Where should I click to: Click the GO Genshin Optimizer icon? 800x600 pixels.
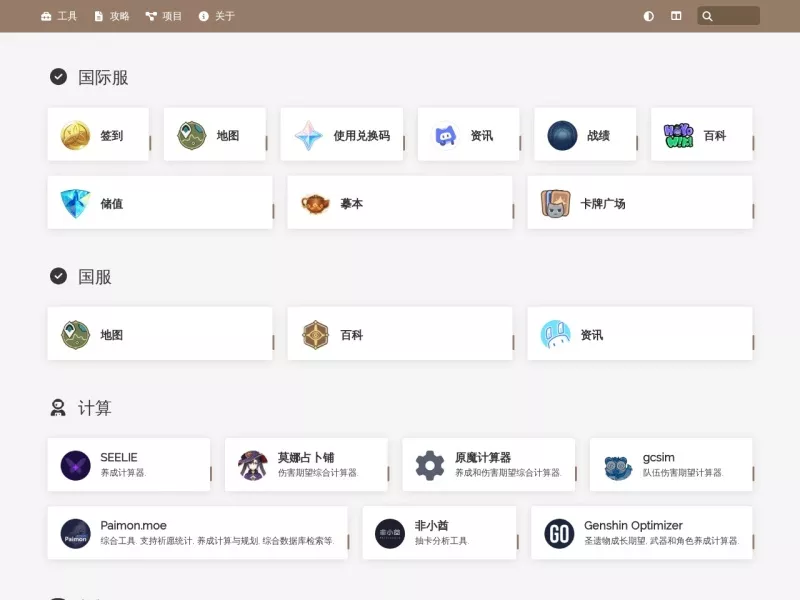coord(559,534)
